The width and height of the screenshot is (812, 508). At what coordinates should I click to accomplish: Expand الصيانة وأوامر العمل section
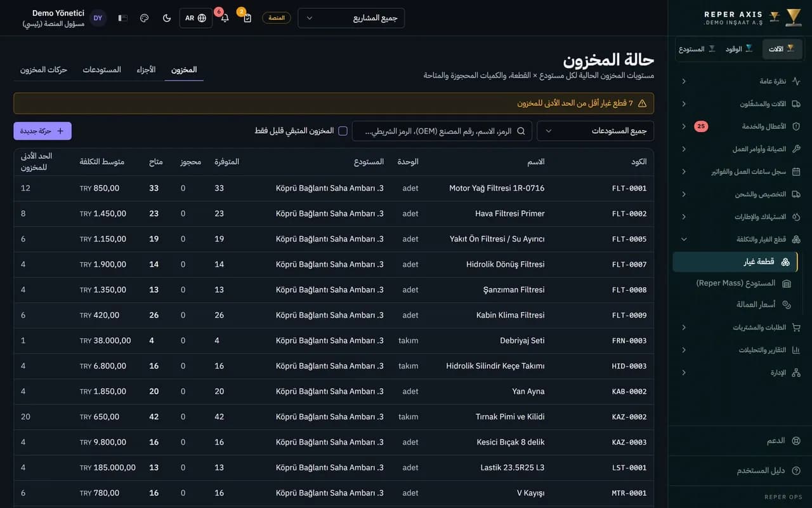click(x=740, y=149)
